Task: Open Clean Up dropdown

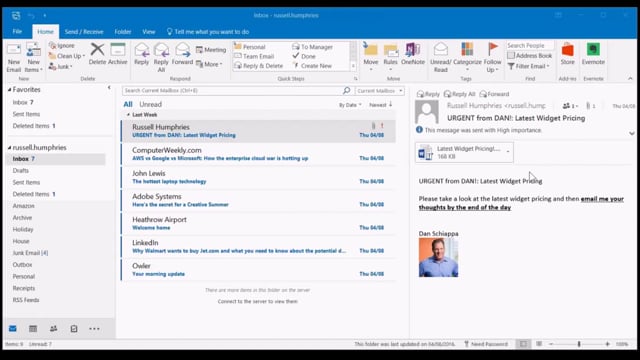Action: (x=67, y=56)
